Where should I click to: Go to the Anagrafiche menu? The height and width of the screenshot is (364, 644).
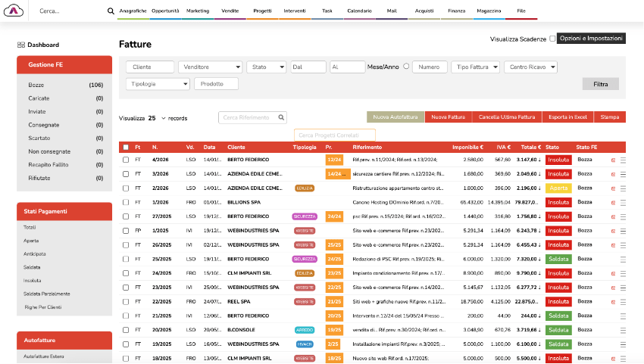pos(133,11)
